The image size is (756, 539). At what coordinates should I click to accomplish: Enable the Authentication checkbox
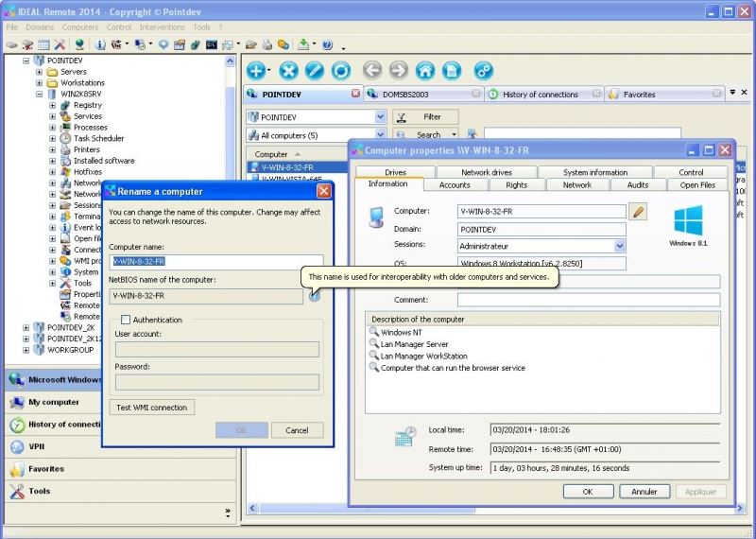[x=126, y=320]
